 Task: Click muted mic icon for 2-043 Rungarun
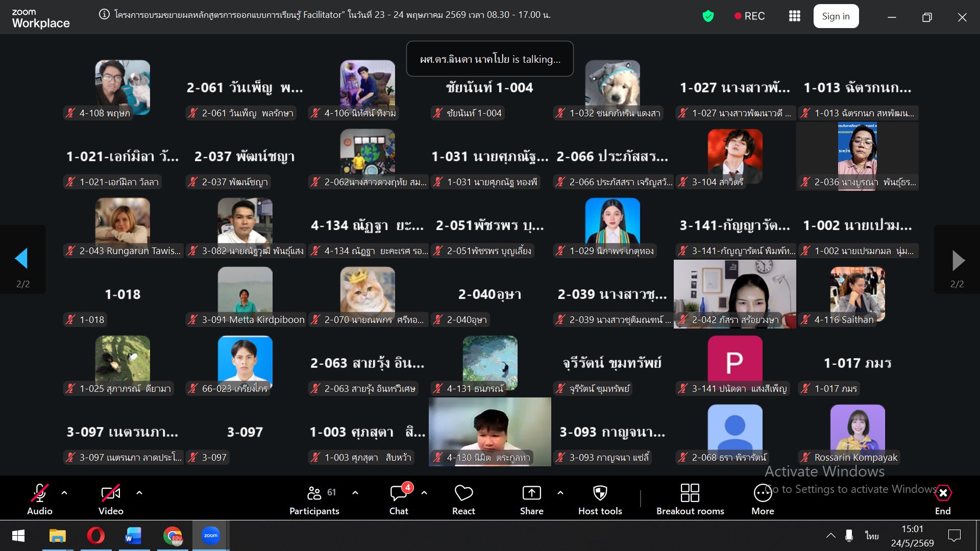point(70,251)
